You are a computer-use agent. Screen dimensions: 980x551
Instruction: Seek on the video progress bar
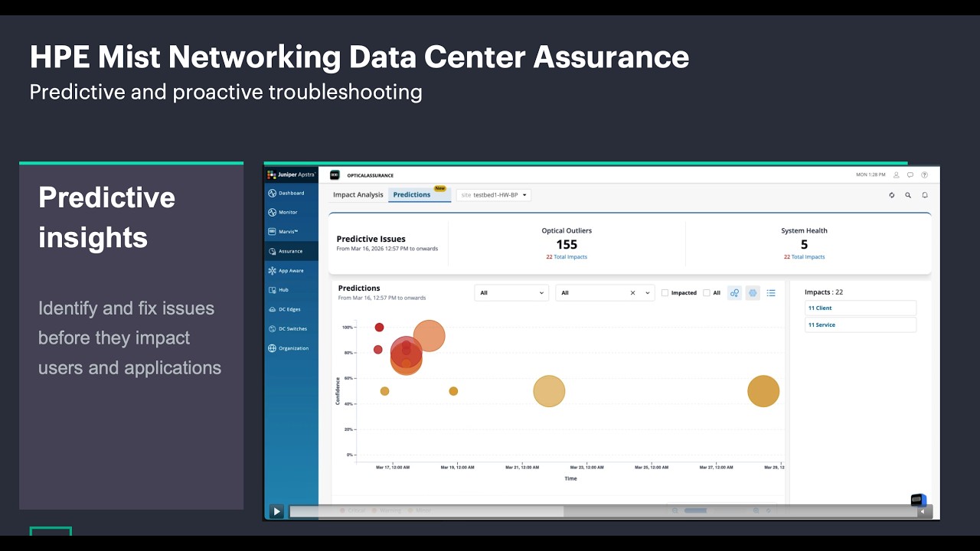pos(603,511)
